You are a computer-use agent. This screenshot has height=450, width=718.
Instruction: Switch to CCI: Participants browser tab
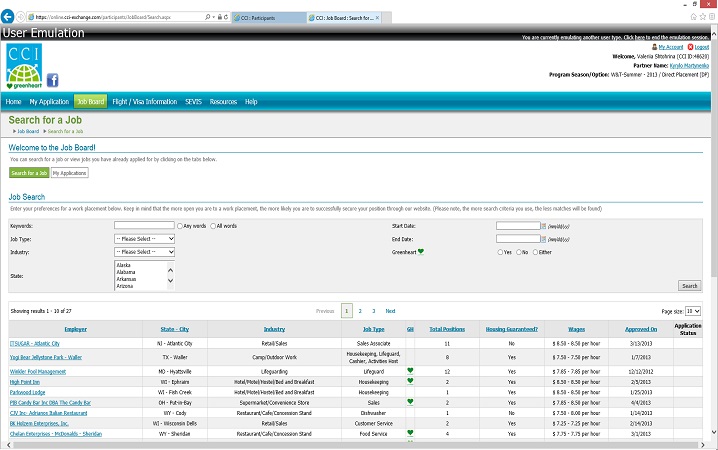(269, 18)
